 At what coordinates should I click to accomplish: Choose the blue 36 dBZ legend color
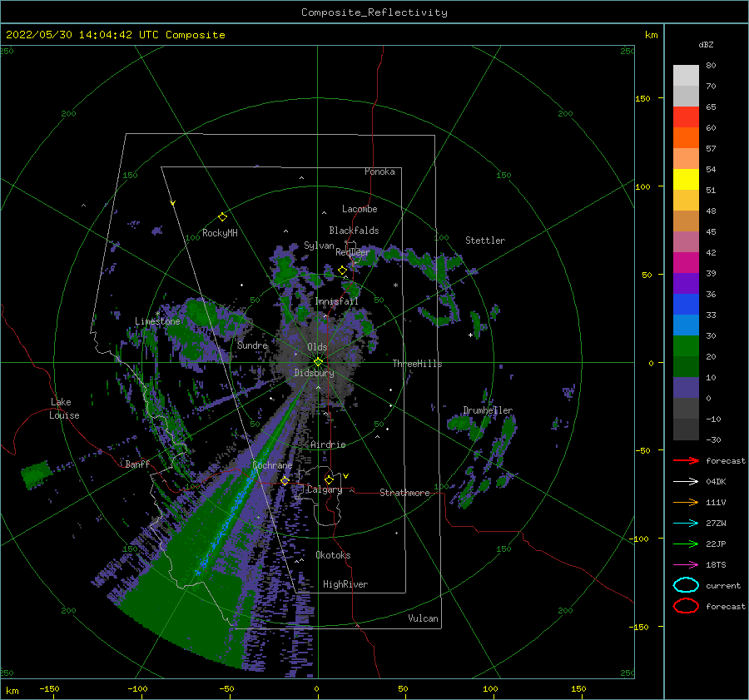(686, 305)
